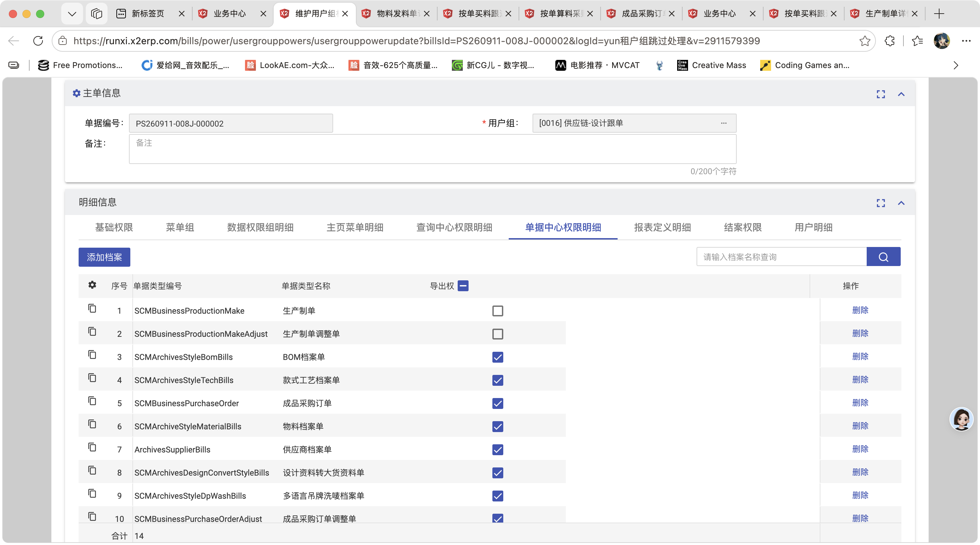Image resolution: width=980 pixels, height=545 pixels.
Task: Uncheck 导出权 for BOM档案单 row
Action: click(x=497, y=357)
